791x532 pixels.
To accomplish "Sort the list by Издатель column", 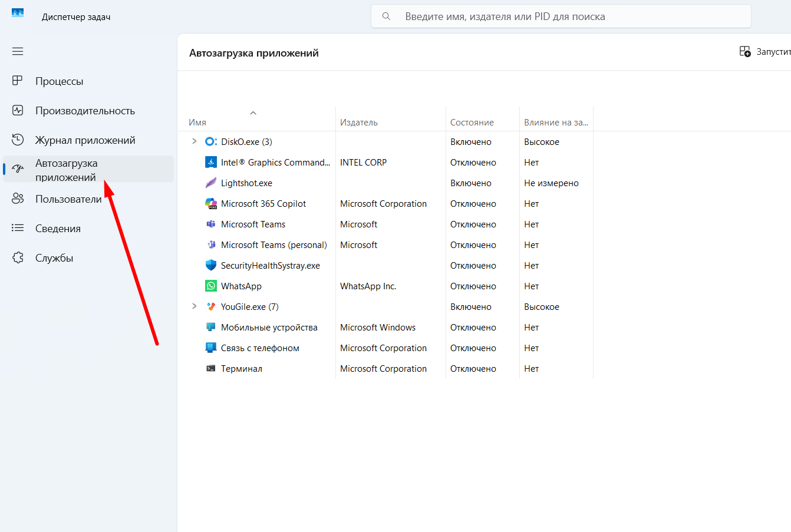I will click(x=359, y=123).
